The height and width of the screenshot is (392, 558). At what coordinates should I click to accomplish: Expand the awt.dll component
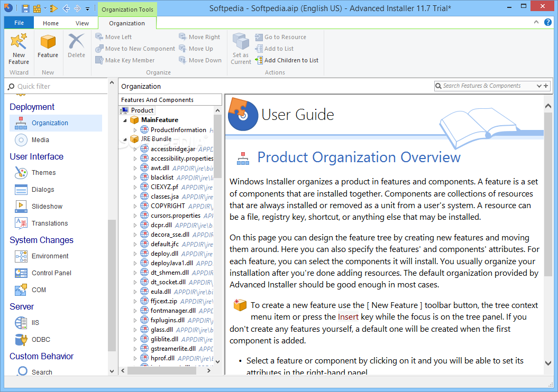135,168
